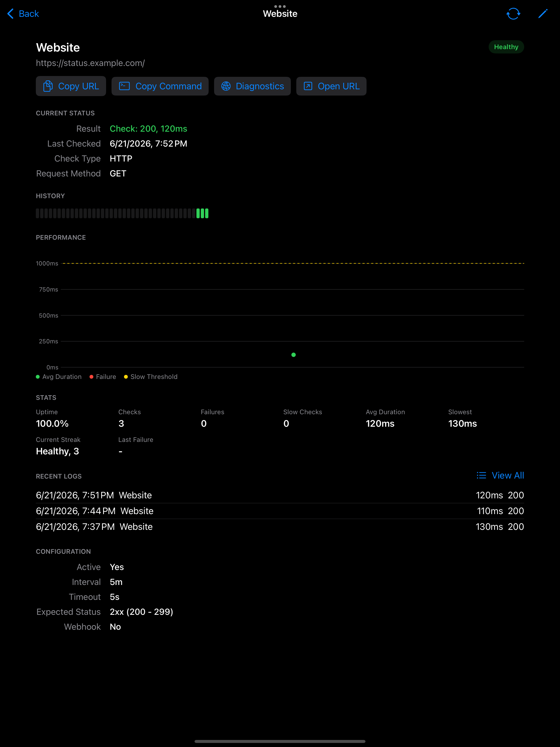Open the 7:51 PM log entry

280,495
